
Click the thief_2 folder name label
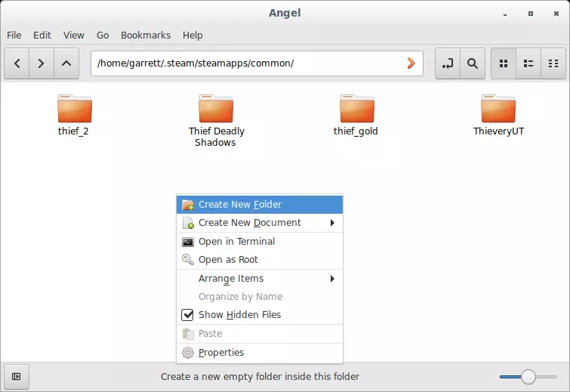[73, 131]
